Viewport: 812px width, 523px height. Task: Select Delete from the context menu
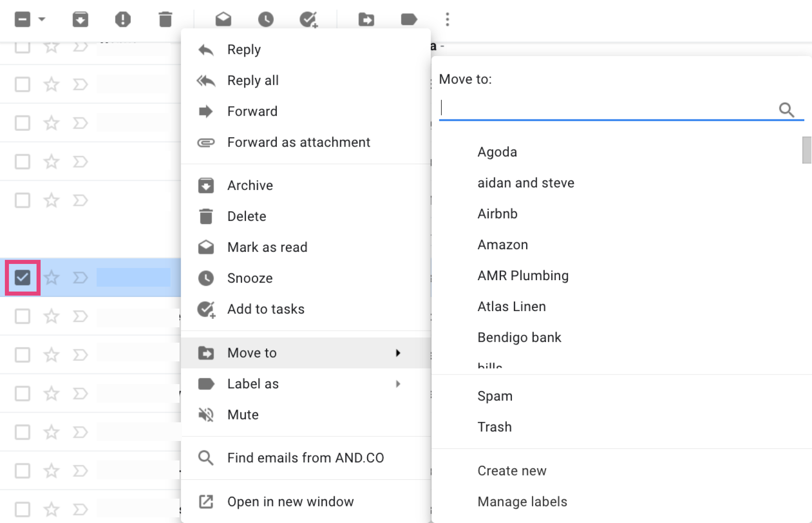pyautogui.click(x=306, y=216)
